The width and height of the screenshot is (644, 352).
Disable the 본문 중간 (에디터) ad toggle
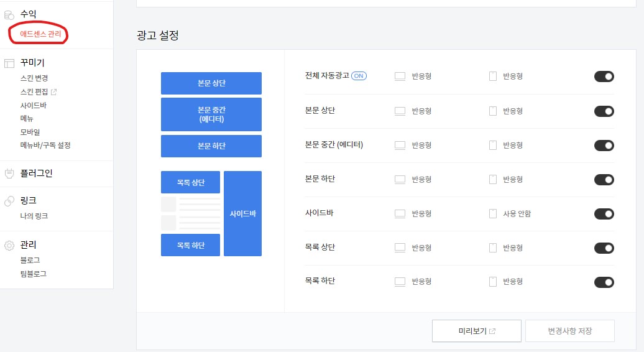604,146
